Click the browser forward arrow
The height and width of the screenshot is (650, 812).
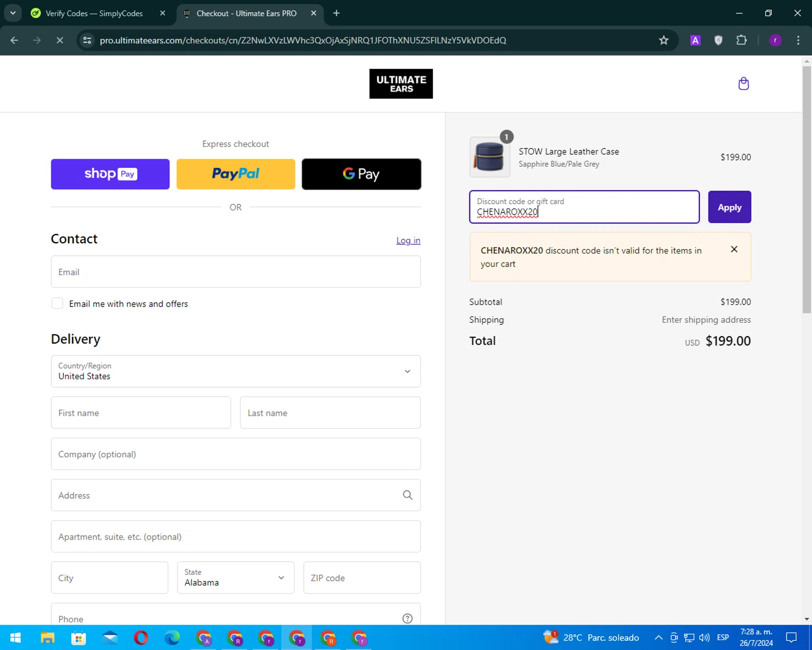37,40
